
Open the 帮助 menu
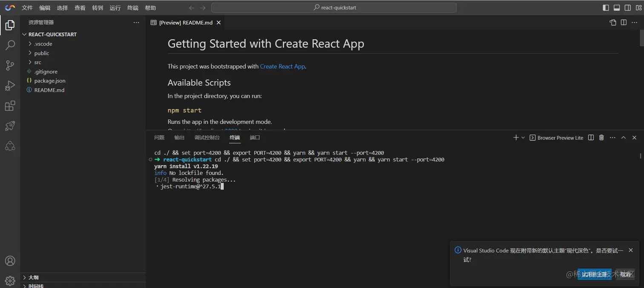150,8
